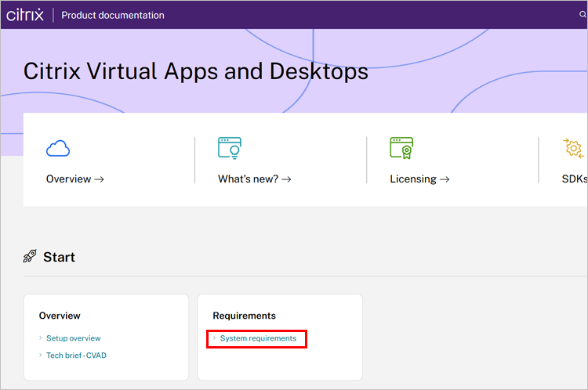Viewport: 588px width, 390px height.
Task: Open the Licensing arrow link
Action: pos(419,179)
